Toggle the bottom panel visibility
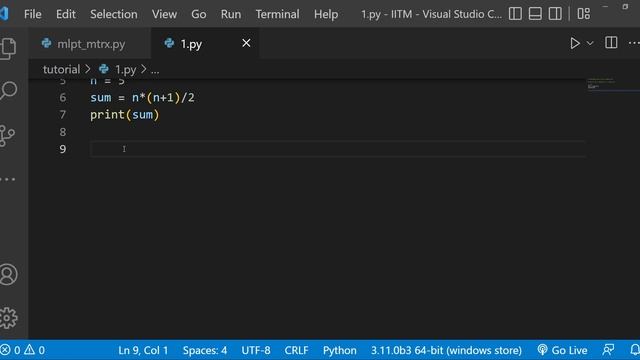This screenshot has width=640, height=360. [x=535, y=14]
